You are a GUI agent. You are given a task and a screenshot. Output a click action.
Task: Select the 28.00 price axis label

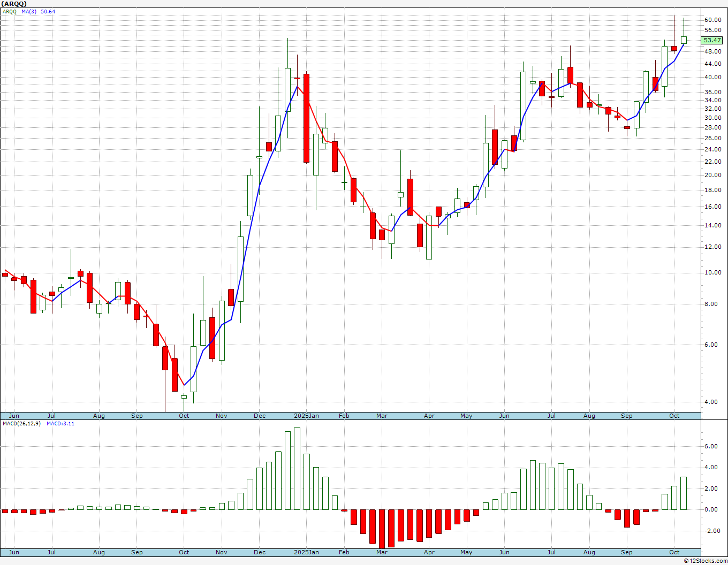[x=712, y=127]
